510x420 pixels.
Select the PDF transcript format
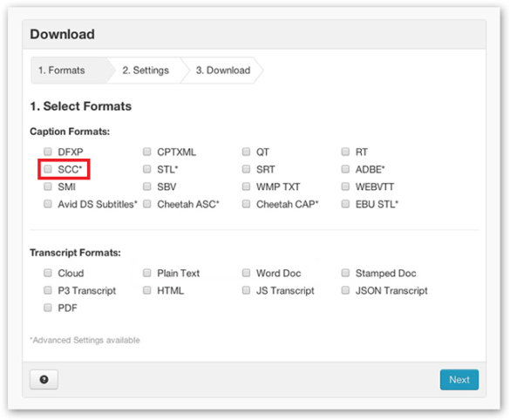(48, 308)
